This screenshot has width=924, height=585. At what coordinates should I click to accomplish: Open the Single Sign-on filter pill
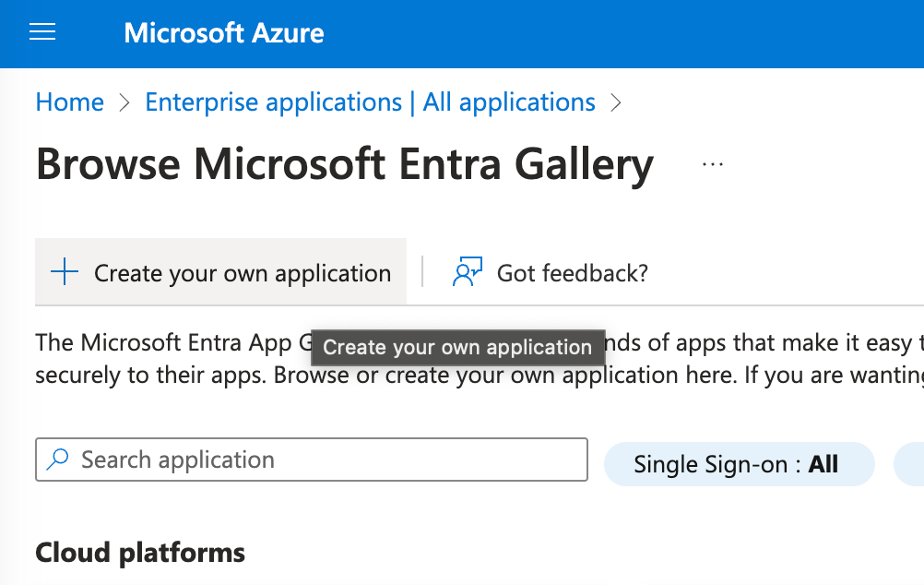pyautogui.click(x=738, y=464)
